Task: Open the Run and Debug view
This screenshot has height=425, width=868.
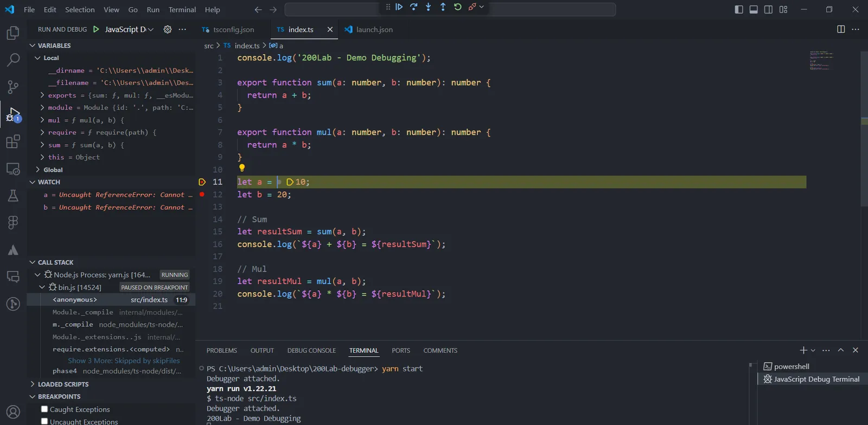Action: 13,114
